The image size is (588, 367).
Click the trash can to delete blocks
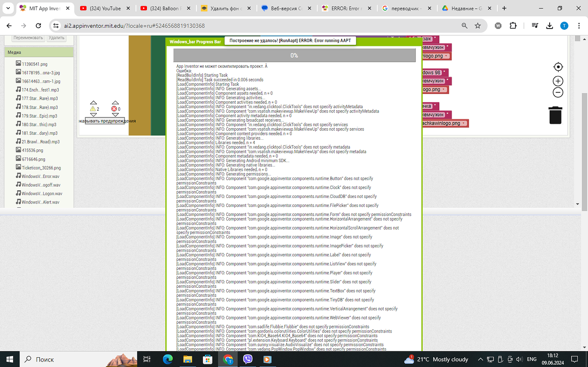tap(556, 115)
